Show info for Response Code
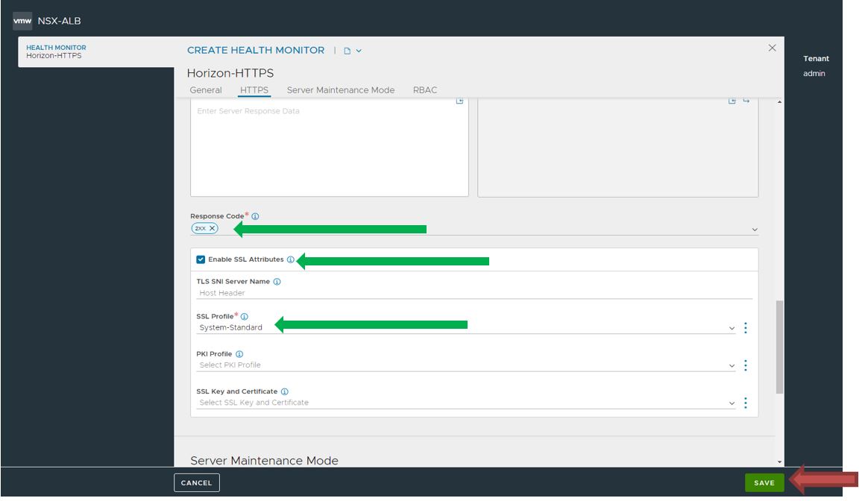The width and height of the screenshot is (868, 501). (255, 216)
